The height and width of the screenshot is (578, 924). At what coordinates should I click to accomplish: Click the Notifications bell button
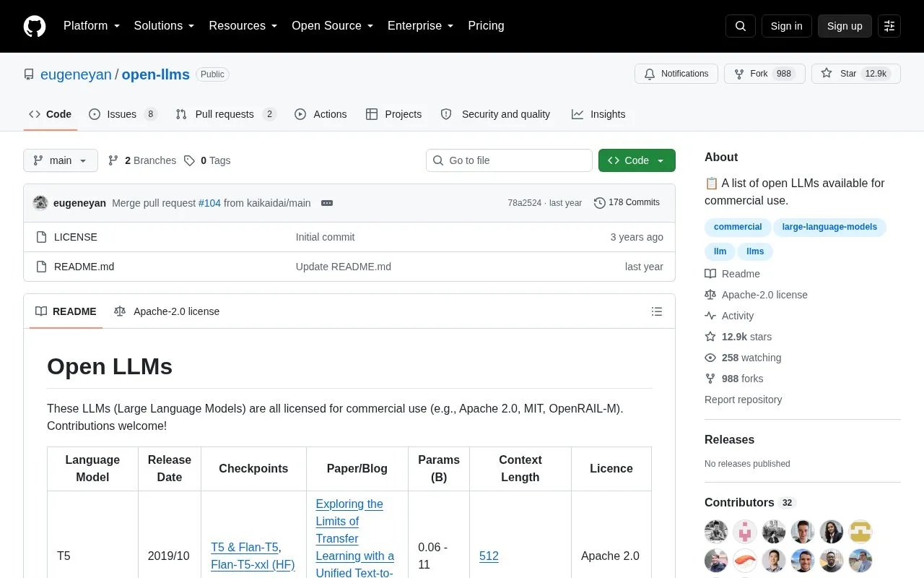(676, 74)
